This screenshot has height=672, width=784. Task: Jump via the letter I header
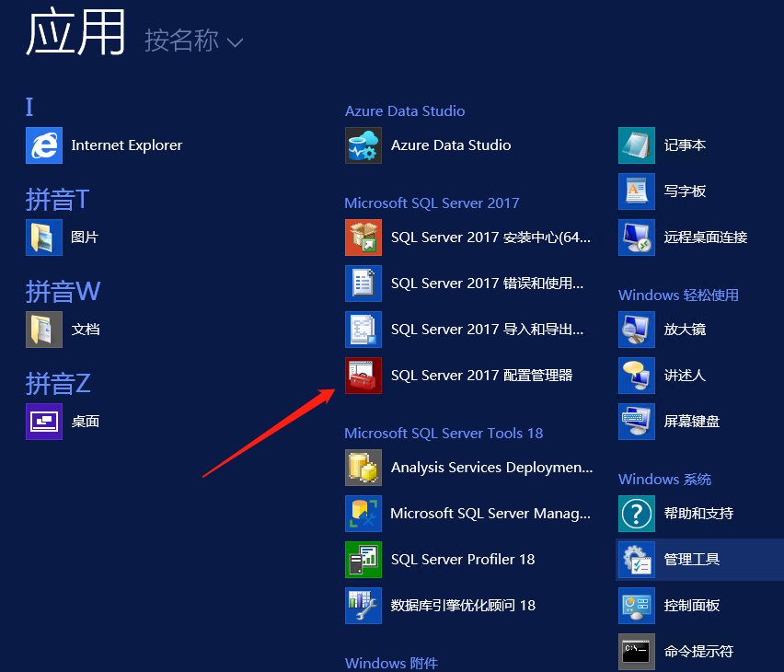[x=29, y=107]
